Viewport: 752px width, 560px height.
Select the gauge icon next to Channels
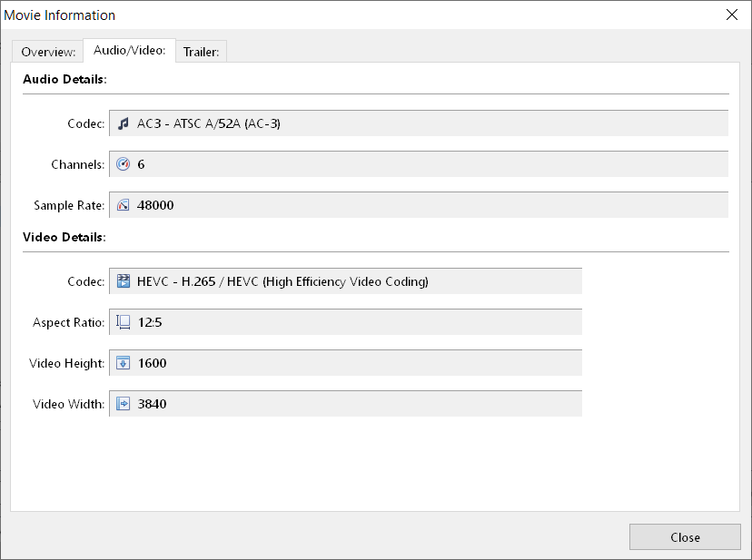click(123, 163)
